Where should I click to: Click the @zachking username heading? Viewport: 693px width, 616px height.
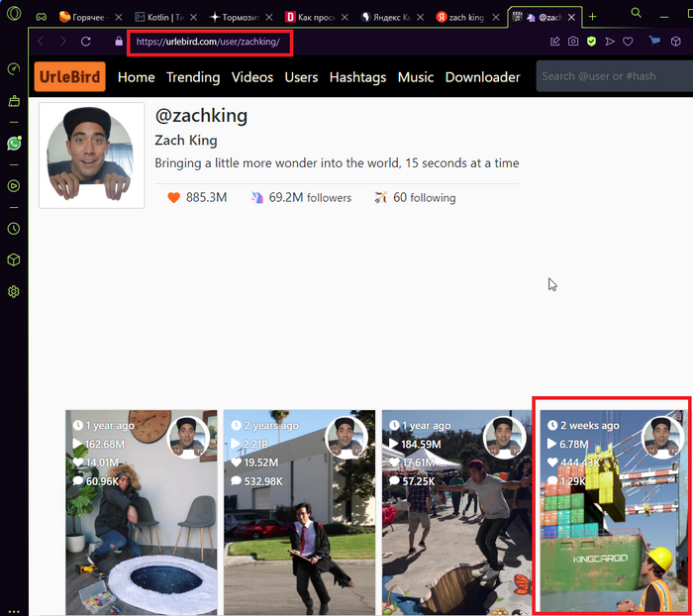(201, 116)
